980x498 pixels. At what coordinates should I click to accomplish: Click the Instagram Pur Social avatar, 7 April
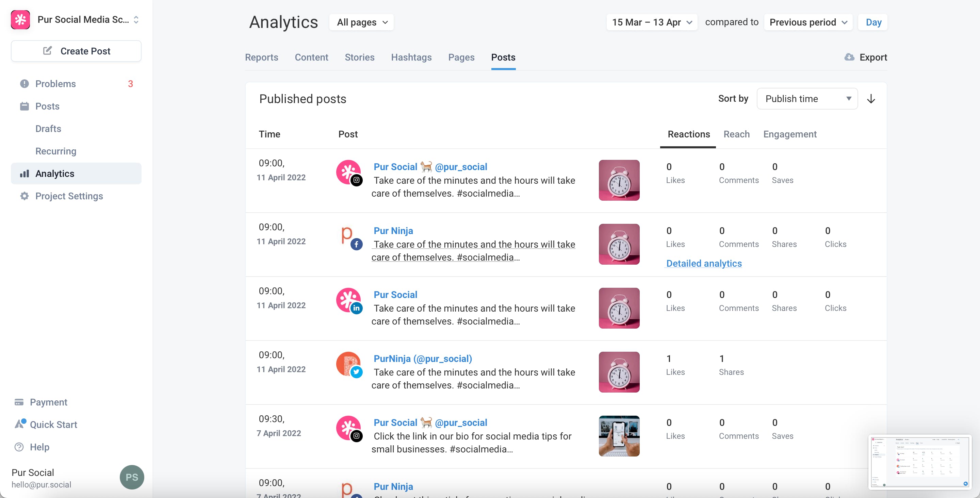[x=349, y=428]
